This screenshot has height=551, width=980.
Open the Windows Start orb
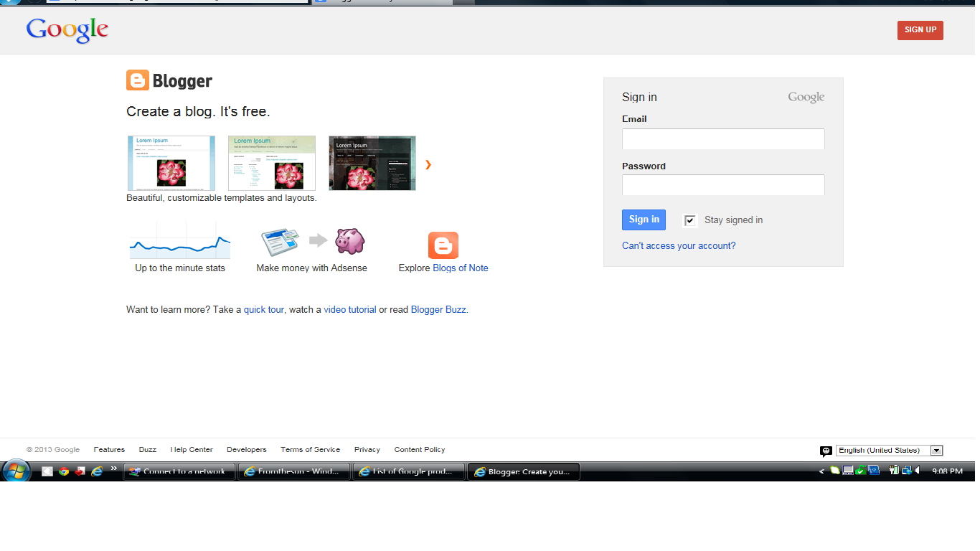[x=16, y=471]
